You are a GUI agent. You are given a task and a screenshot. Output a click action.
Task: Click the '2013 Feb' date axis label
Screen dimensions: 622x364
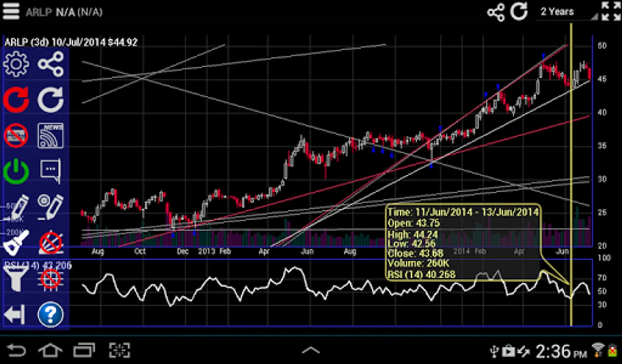[x=214, y=251]
